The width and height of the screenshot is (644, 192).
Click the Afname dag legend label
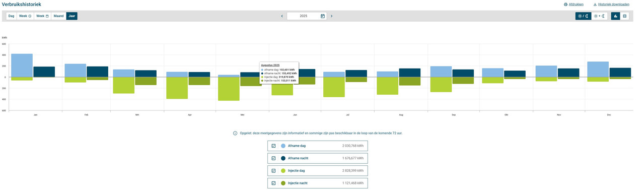point(297,146)
